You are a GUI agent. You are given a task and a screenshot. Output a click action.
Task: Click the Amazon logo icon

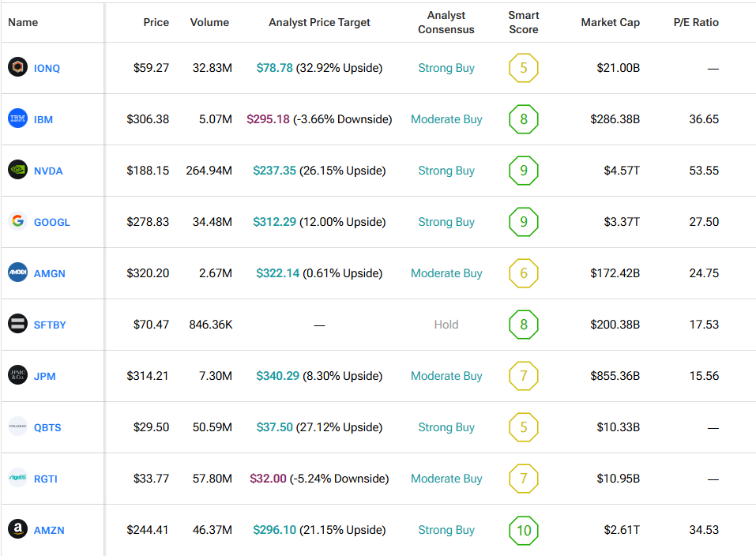tap(17, 530)
